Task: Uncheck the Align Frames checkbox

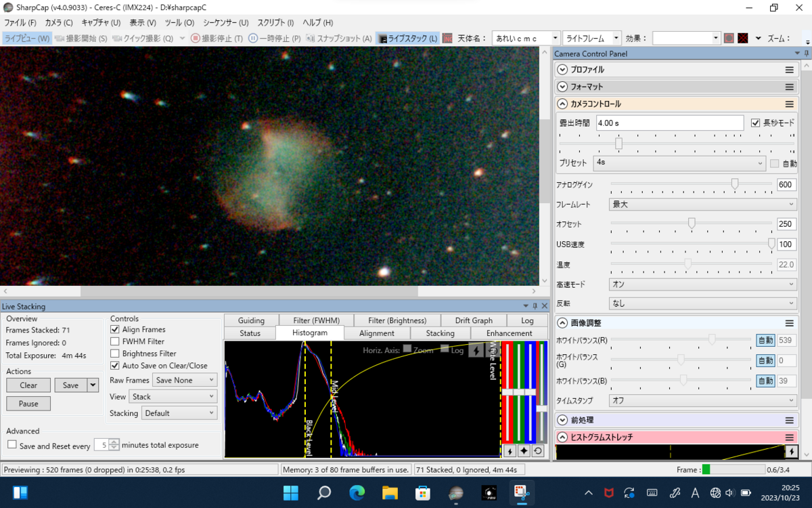Action: coord(115,329)
